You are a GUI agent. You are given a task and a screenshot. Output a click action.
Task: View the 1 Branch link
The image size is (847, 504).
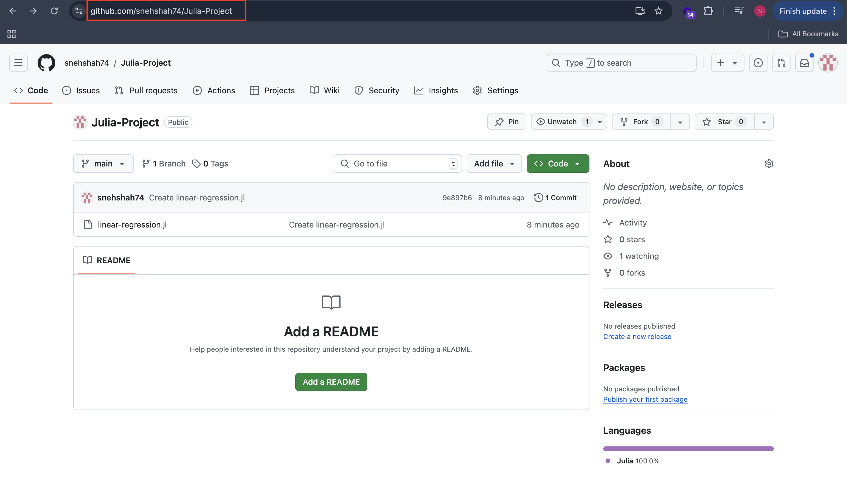(164, 164)
